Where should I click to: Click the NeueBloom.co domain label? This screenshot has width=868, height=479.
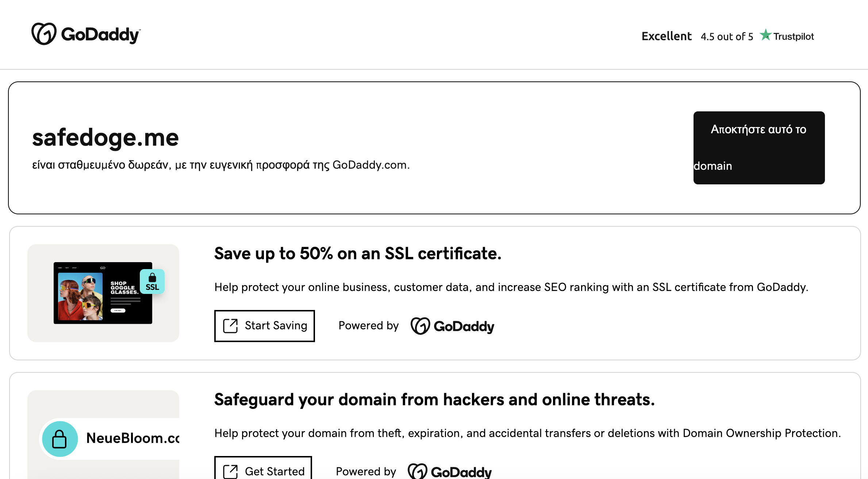pos(132,438)
